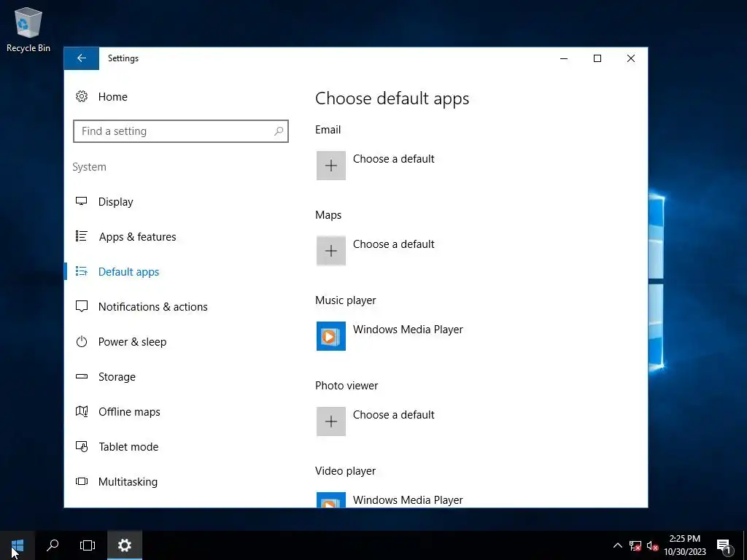Screen dimensions: 747x560
Task: Select the Notifications & actions speech icon
Action: coord(82,306)
